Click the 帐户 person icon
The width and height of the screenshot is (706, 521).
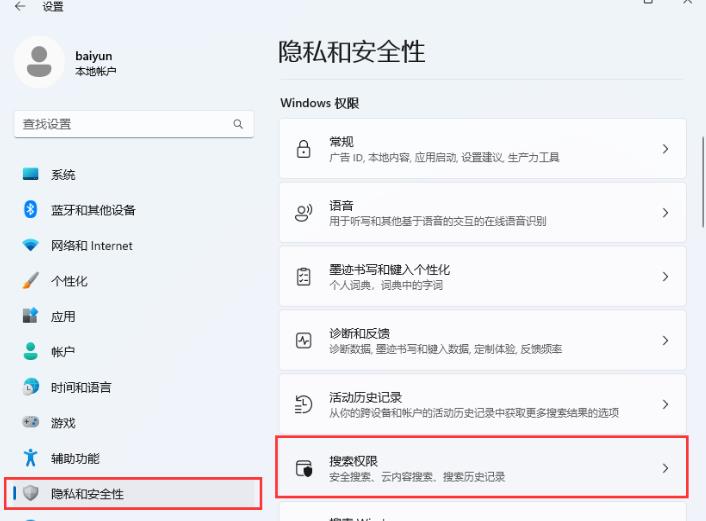click(31, 351)
